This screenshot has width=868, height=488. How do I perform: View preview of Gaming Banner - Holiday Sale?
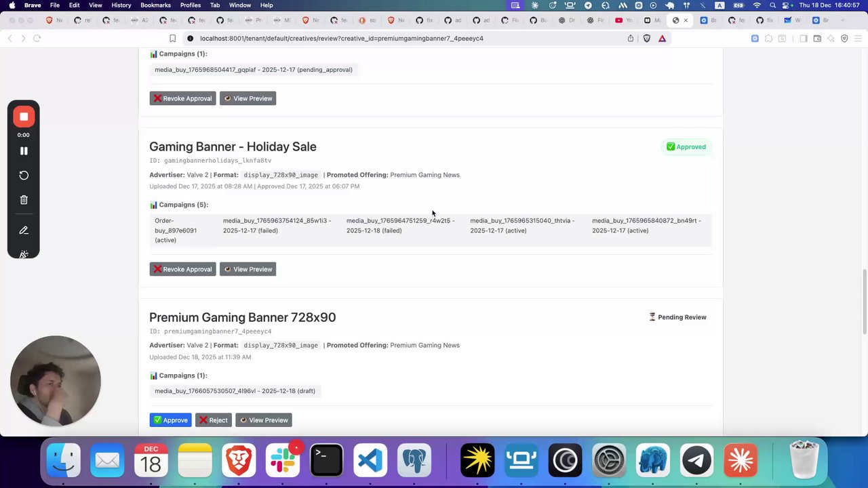248,269
